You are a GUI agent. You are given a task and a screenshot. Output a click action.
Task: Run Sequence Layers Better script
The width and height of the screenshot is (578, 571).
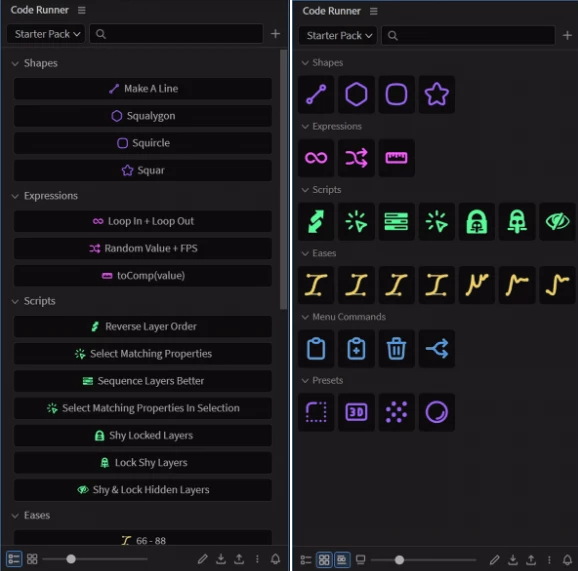(x=143, y=381)
